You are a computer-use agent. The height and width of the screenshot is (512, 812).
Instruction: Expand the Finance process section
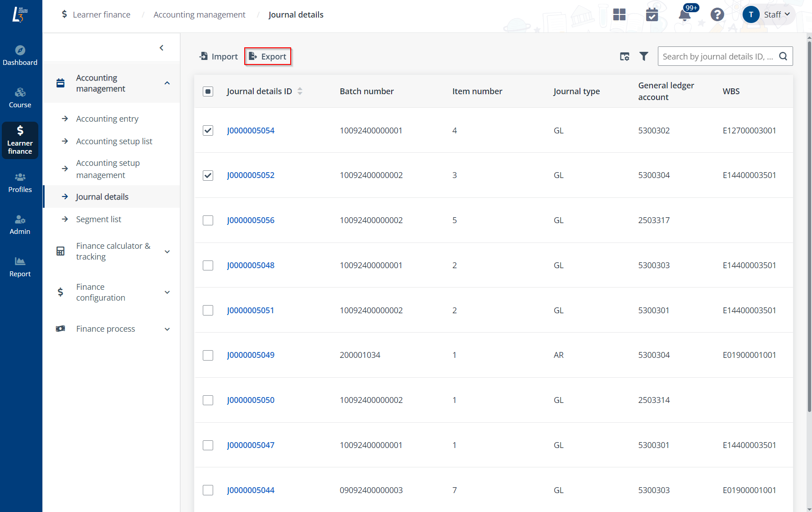coord(167,329)
